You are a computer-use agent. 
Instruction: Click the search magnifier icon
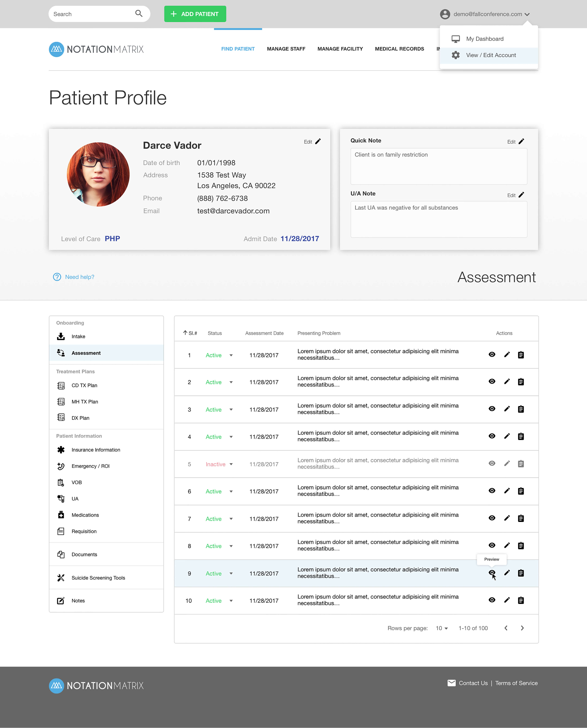point(139,14)
